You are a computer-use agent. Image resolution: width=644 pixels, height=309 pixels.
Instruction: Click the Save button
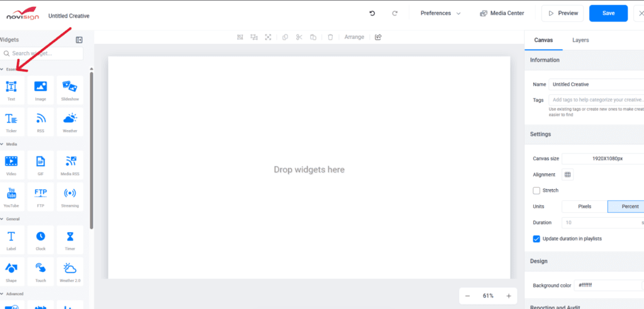(608, 13)
